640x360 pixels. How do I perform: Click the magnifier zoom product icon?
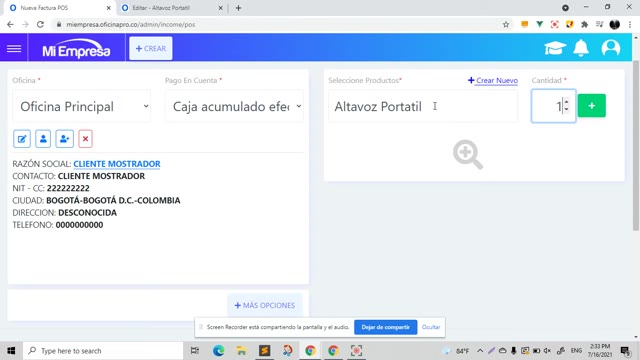(x=468, y=154)
